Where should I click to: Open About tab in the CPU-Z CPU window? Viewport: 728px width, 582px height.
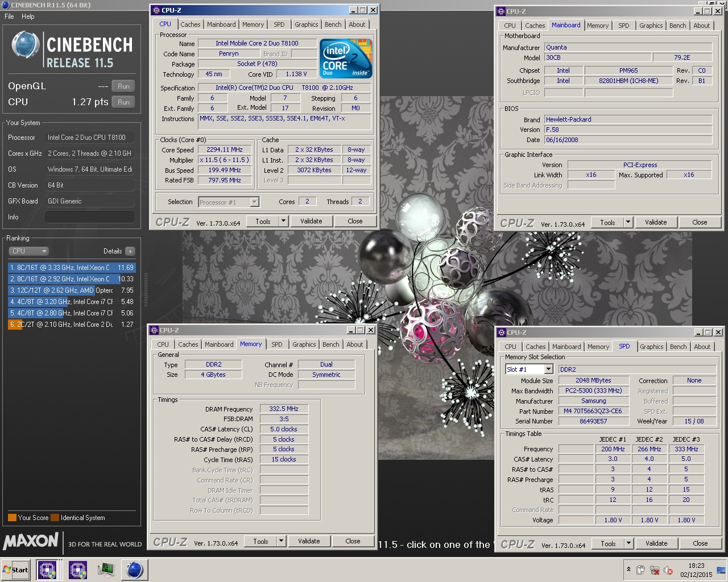357,24
